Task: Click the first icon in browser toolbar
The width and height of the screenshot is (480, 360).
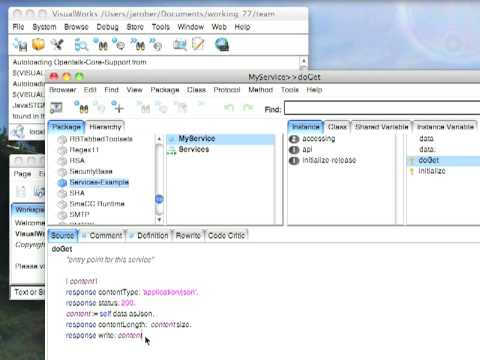Action: tap(56, 107)
